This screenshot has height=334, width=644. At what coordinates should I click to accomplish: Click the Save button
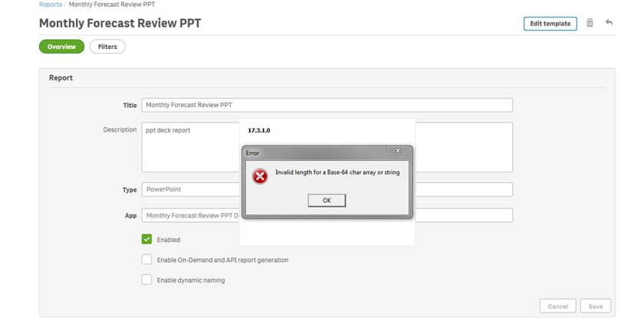coord(596,306)
